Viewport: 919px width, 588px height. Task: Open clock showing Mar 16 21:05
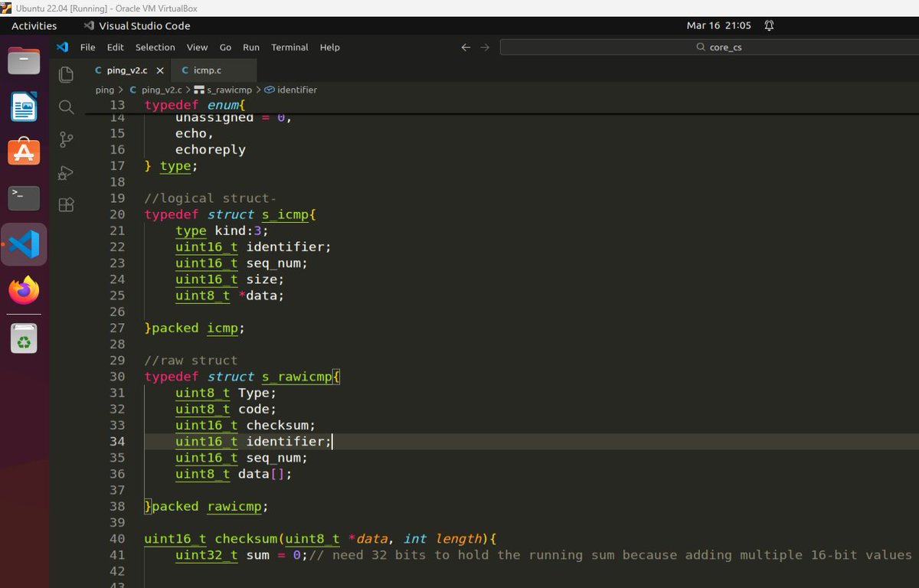coord(718,25)
